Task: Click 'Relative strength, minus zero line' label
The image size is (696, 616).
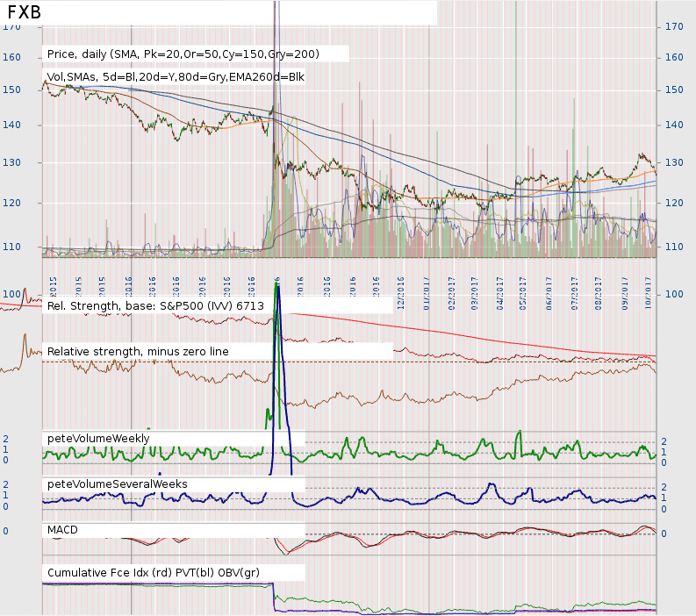Action: click(x=138, y=352)
